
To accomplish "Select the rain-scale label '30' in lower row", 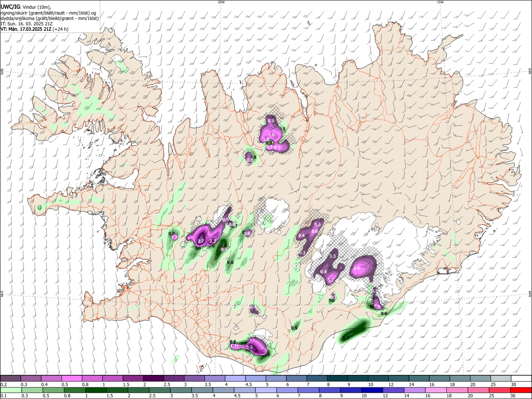I will [x=513, y=396].
